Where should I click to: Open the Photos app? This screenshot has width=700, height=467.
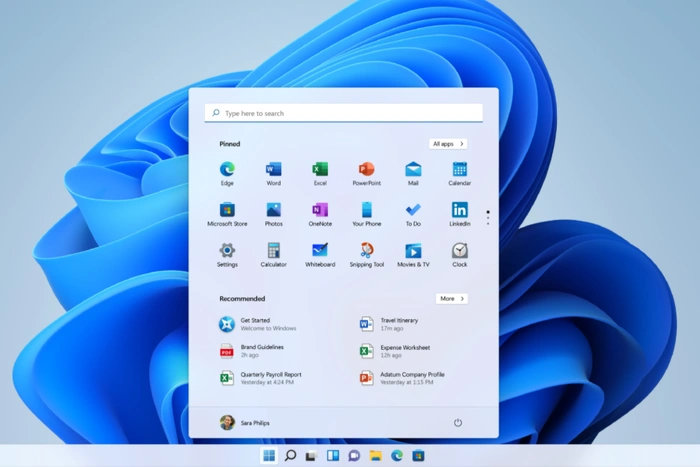tap(274, 214)
